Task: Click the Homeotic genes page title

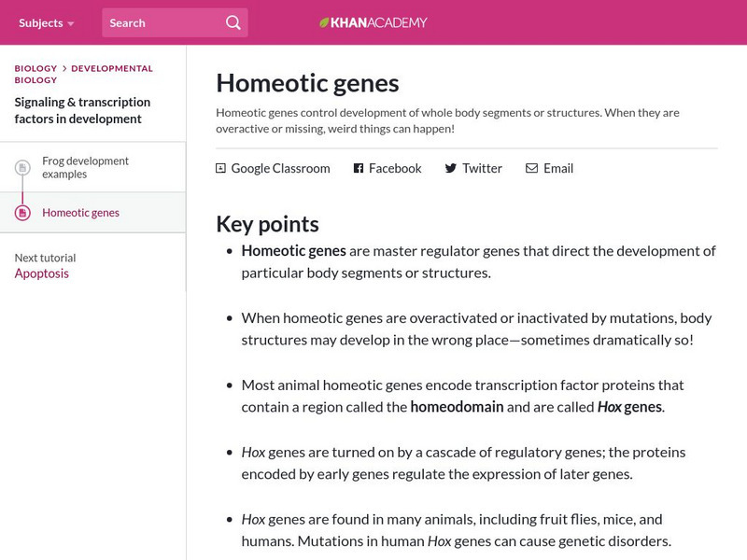Action: point(307,83)
